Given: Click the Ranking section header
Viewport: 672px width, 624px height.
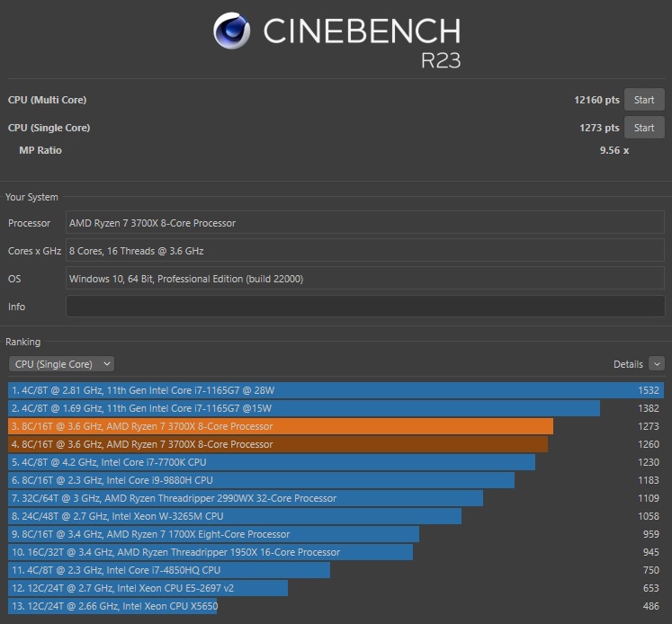Looking at the screenshot, I should pyautogui.click(x=22, y=342).
